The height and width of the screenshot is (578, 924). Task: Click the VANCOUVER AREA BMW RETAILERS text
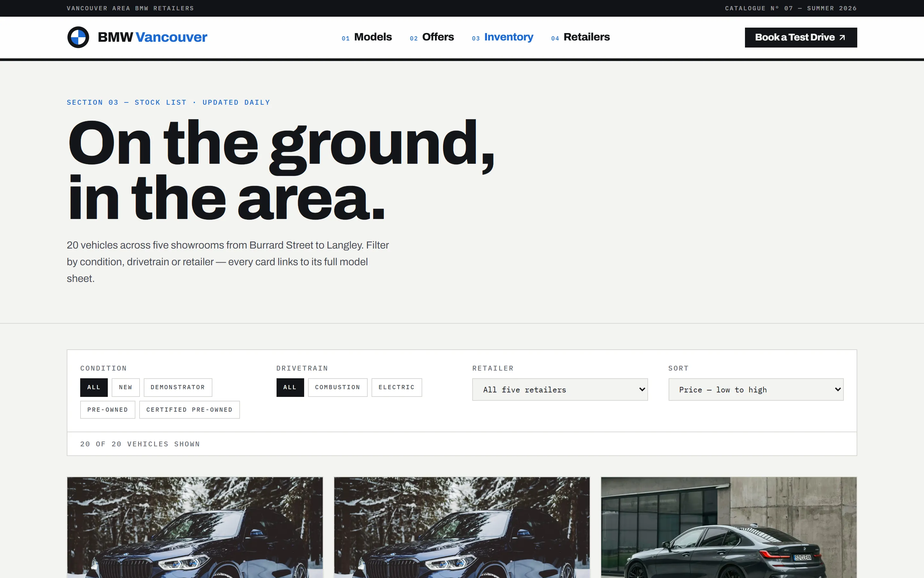130,8
